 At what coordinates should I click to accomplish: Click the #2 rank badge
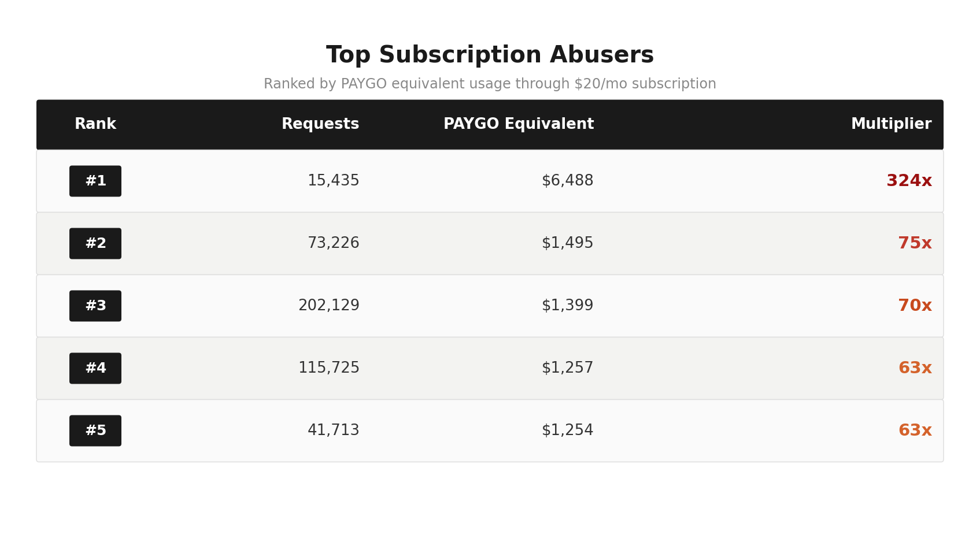[95, 244]
